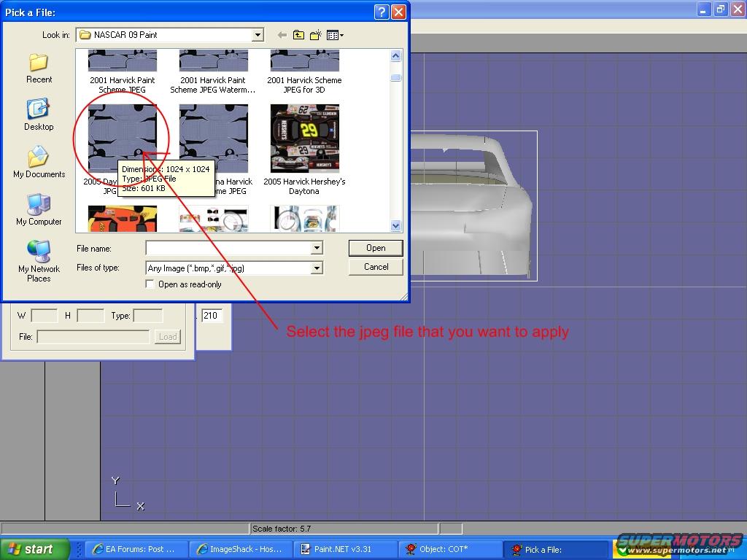Screen dimensions: 747x560
Task: Open the Files of type dropdown
Action: click(x=317, y=268)
